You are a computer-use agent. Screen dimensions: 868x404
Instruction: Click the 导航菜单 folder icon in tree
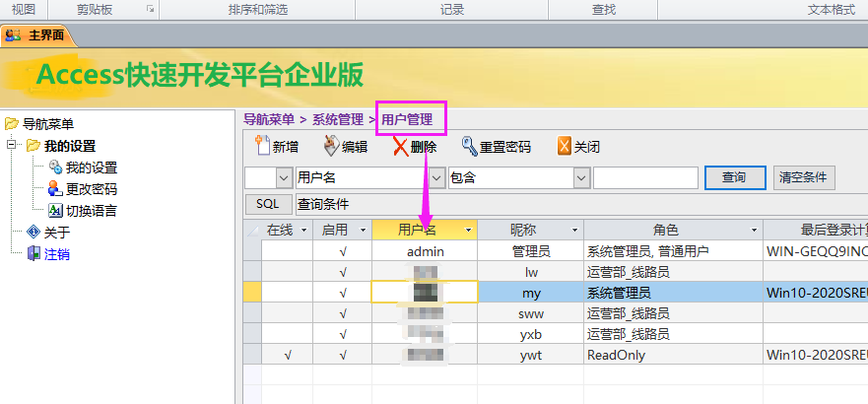12,123
